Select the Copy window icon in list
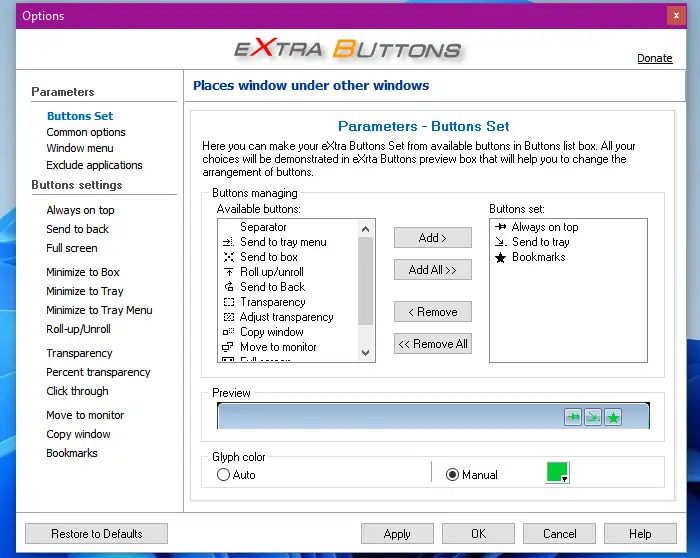Screen dimensions: 700x558 tap(228, 332)
